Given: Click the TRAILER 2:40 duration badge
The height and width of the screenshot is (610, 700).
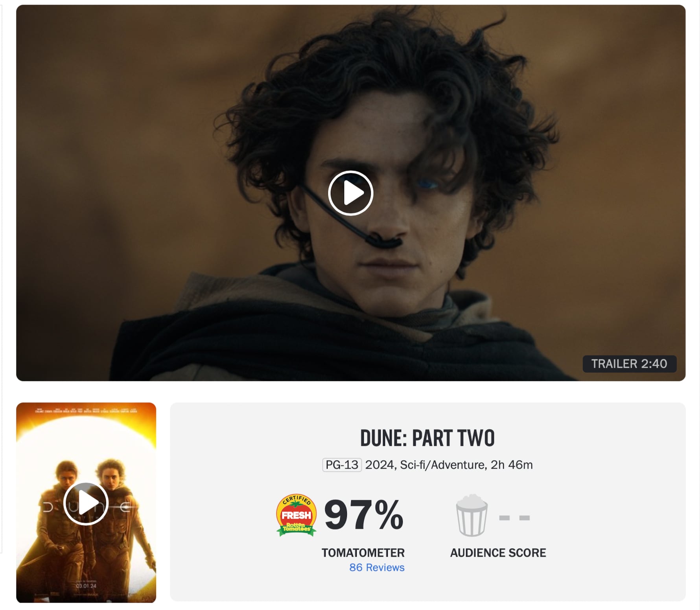Looking at the screenshot, I should click(x=629, y=364).
